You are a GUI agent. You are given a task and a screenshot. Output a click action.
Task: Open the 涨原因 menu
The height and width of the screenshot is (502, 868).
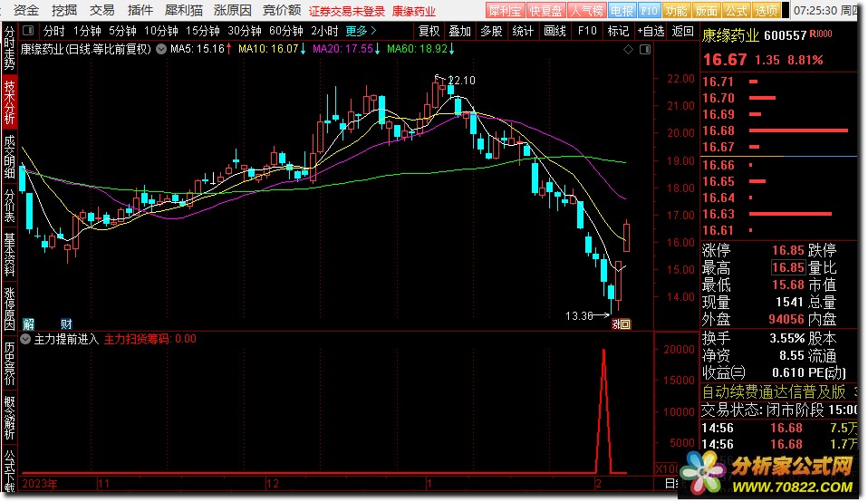233,10
